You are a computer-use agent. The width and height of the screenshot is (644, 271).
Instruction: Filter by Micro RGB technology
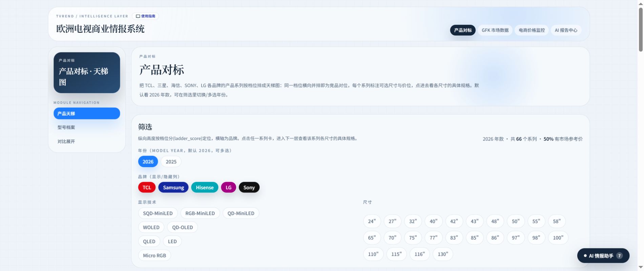point(154,255)
